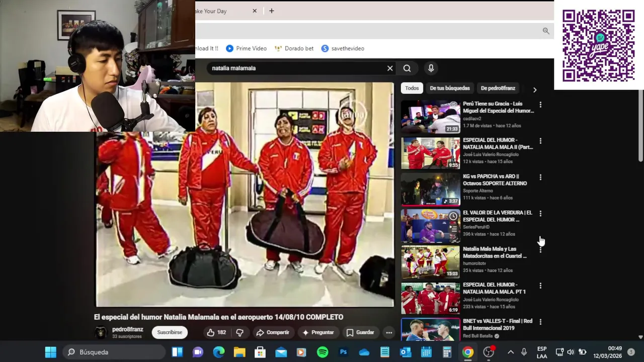
Task: Open 'Natalia Mala Mala y Las Matadorcitas' video title
Action: coord(495,252)
